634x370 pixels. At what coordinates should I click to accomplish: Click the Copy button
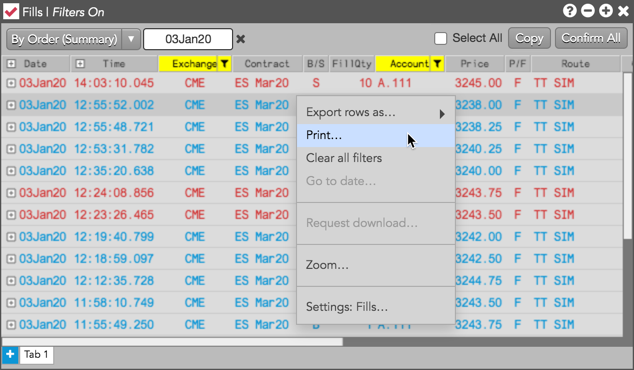(529, 38)
